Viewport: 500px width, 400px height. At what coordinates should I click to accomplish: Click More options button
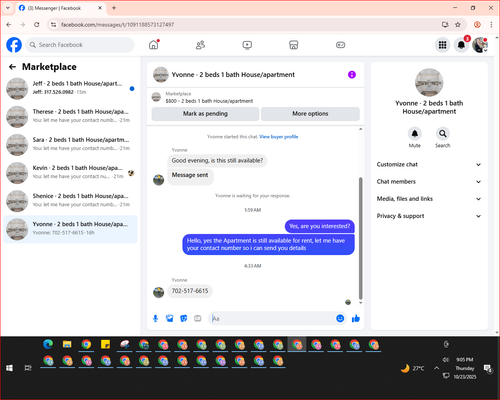tap(310, 114)
